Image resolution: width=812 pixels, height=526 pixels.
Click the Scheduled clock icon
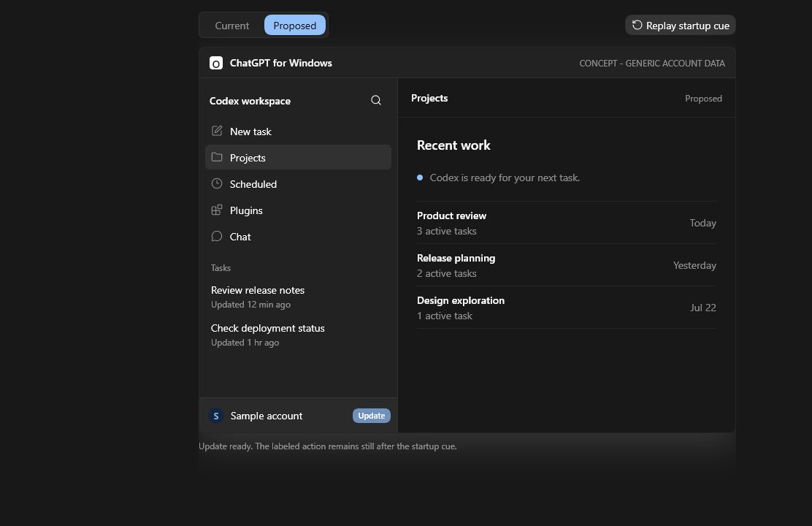click(216, 183)
